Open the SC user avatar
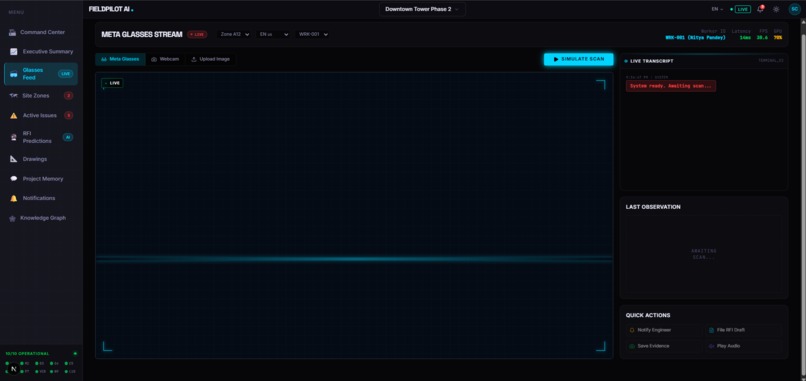The width and height of the screenshot is (806, 381). (794, 9)
